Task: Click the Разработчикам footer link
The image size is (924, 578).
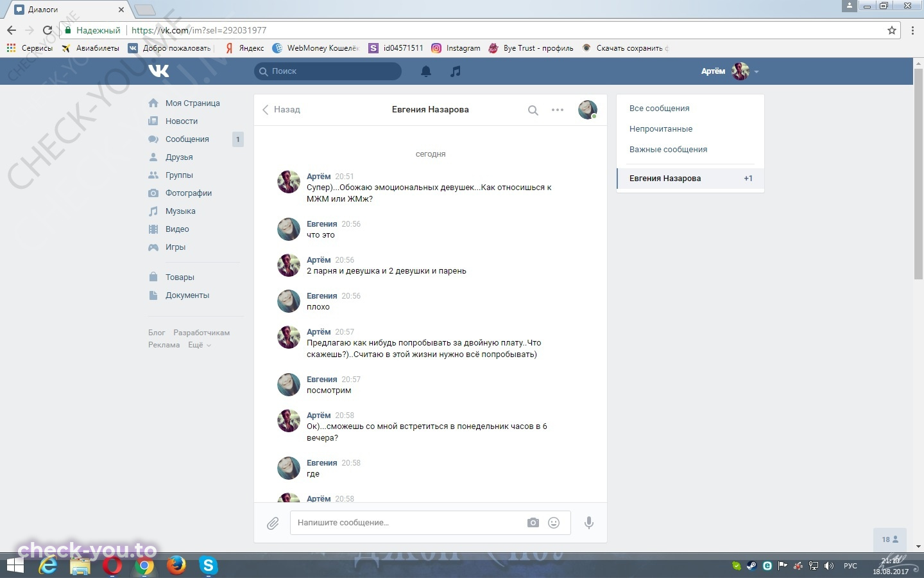Action: [201, 333]
